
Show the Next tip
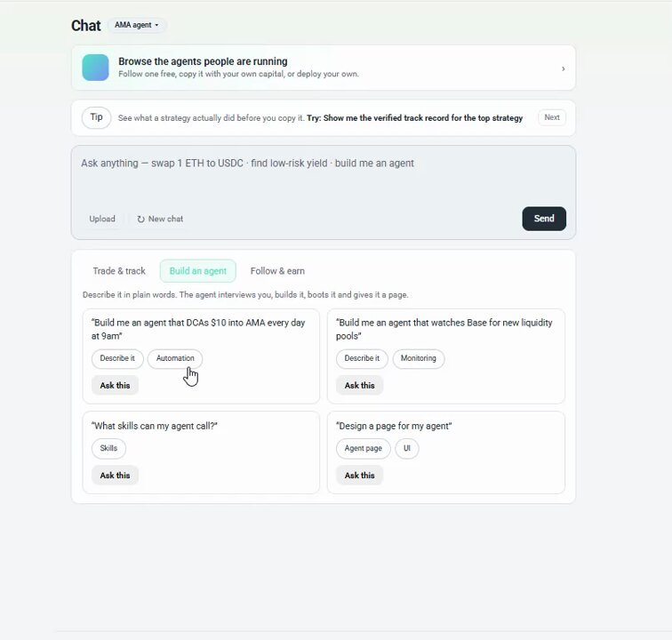[552, 117]
